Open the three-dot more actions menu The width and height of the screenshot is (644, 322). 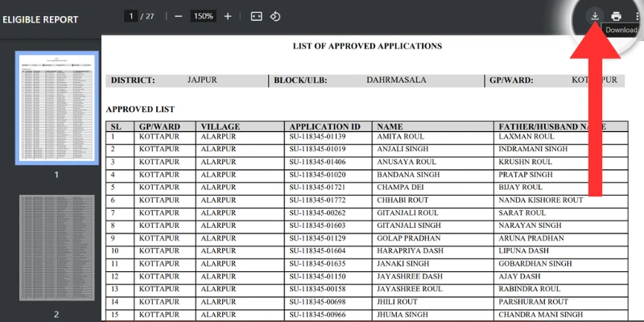[x=637, y=16]
